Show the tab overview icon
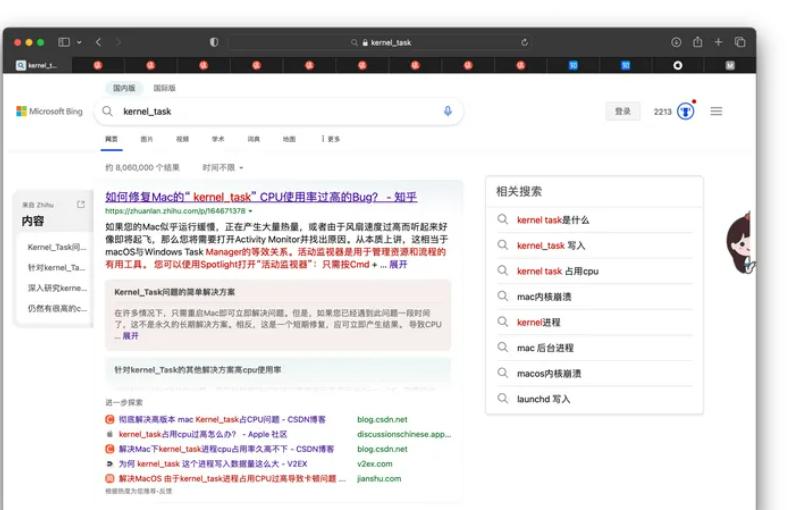Image resolution: width=797 pixels, height=510 pixels. [x=740, y=42]
